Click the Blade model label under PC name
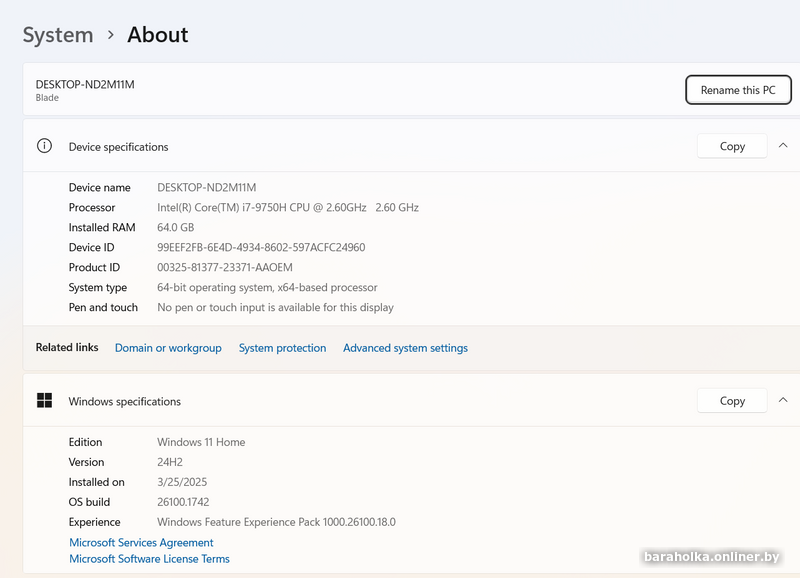 [47, 97]
